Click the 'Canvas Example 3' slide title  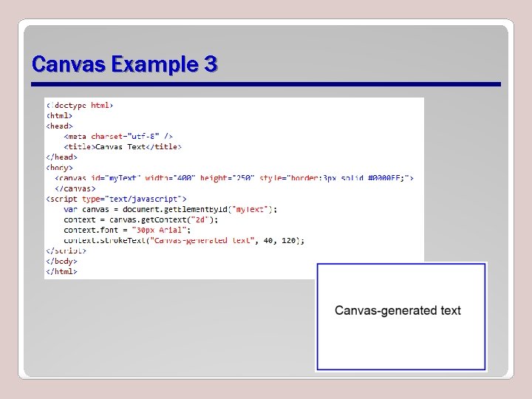tap(125, 64)
